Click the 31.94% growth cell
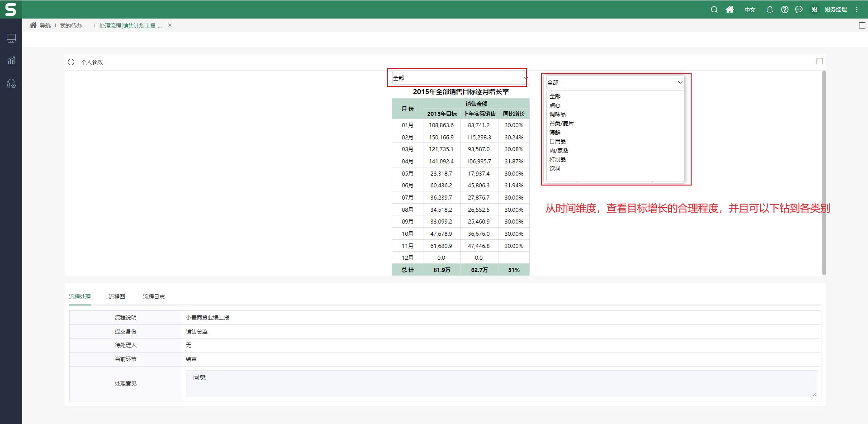Screen dimensions: 868x424 point(514,186)
